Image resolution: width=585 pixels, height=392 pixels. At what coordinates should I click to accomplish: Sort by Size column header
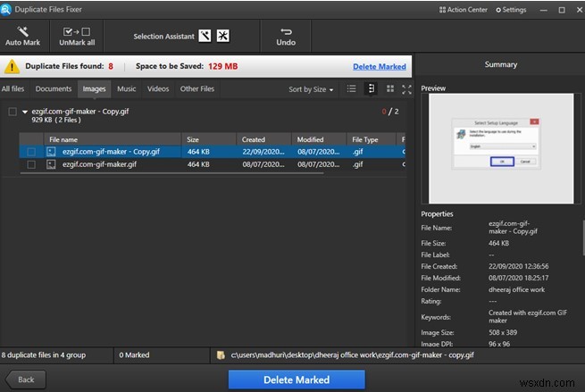click(x=209, y=139)
